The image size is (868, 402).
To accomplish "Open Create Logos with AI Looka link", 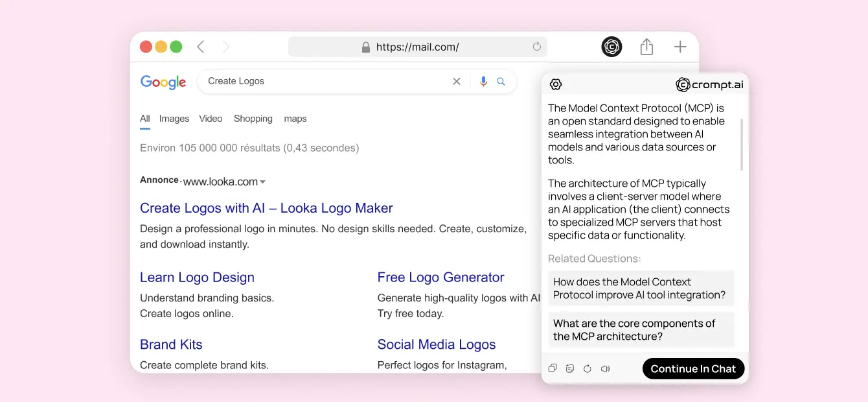I will [266, 208].
